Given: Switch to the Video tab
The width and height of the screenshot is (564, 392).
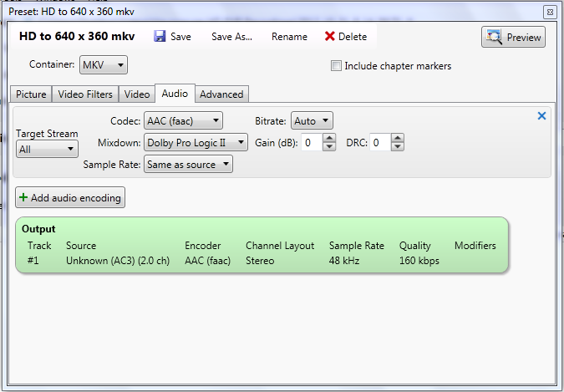Looking at the screenshot, I should coord(137,94).
